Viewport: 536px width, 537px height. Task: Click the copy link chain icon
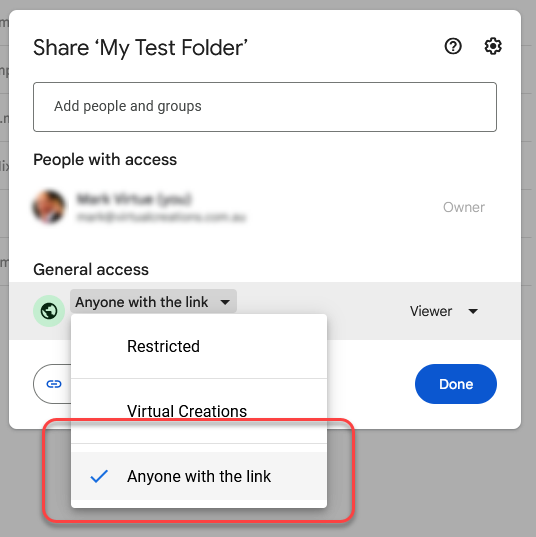pyautogui.click(x=54, y=384)
